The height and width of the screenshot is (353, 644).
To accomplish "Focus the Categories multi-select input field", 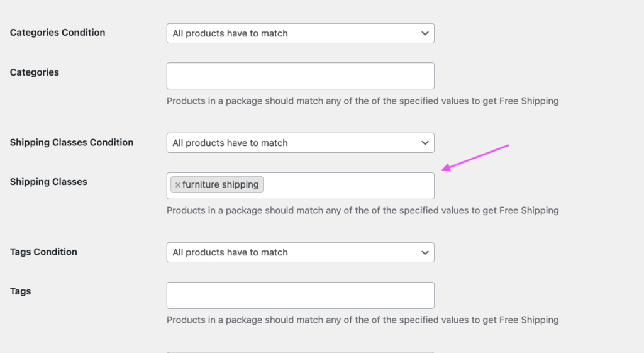I will [300, 76].
